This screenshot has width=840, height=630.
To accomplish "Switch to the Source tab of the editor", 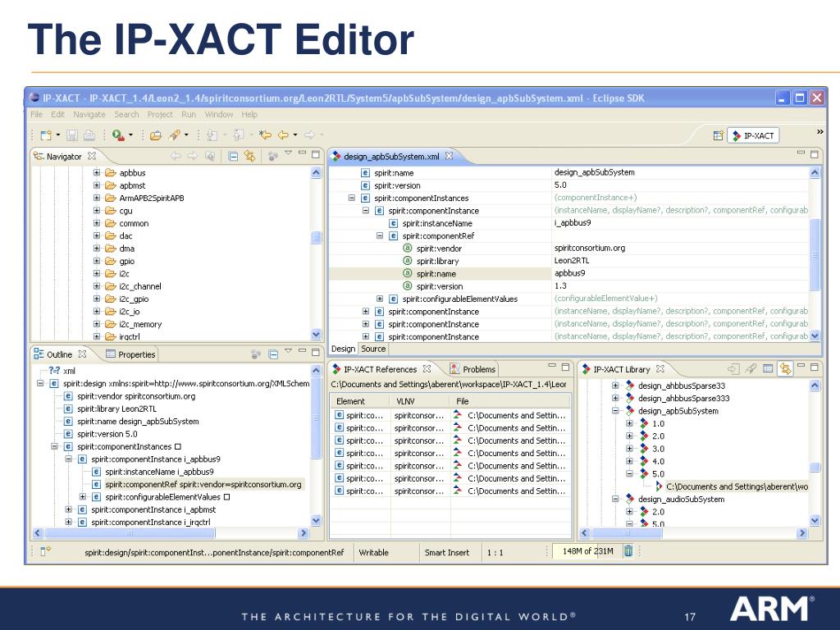I will (x=373, y=349).
